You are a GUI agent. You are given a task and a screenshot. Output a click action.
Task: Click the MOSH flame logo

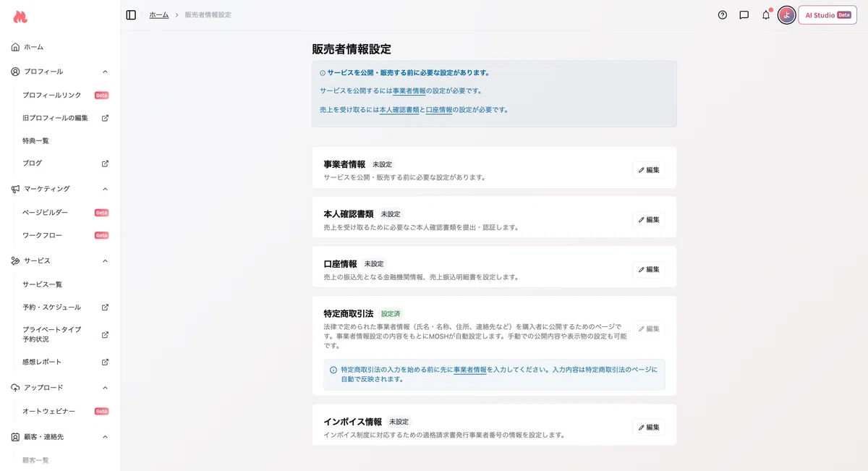click(20, 17)
